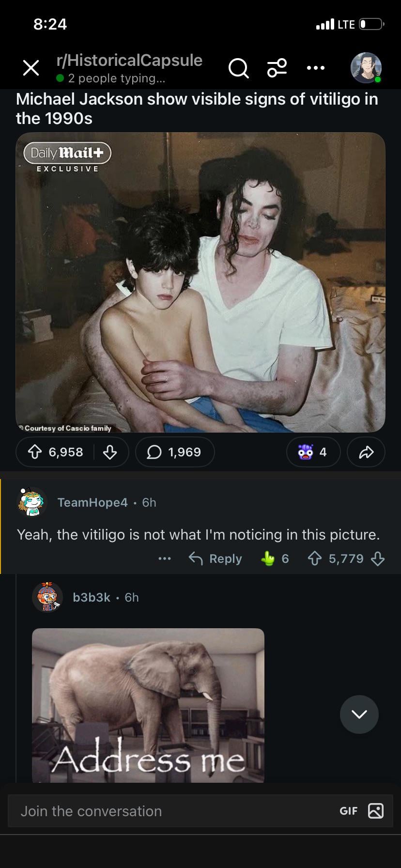This screenshot has height=868, width=401.
Task: Share the post using arrow icon
Action: [366, 452]
